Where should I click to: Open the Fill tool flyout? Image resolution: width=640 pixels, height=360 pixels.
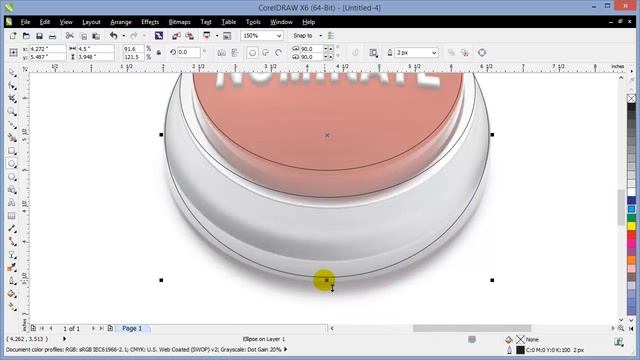12,294
